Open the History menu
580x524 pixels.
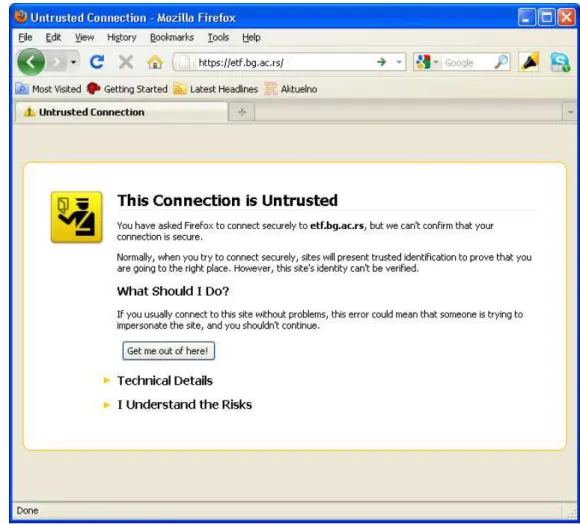coord(122,37)
